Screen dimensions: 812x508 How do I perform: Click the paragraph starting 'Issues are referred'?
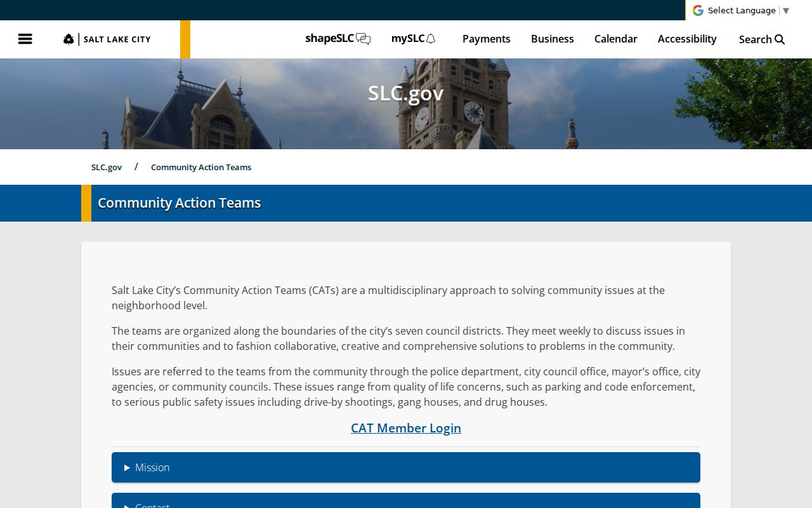coord(406,387)
